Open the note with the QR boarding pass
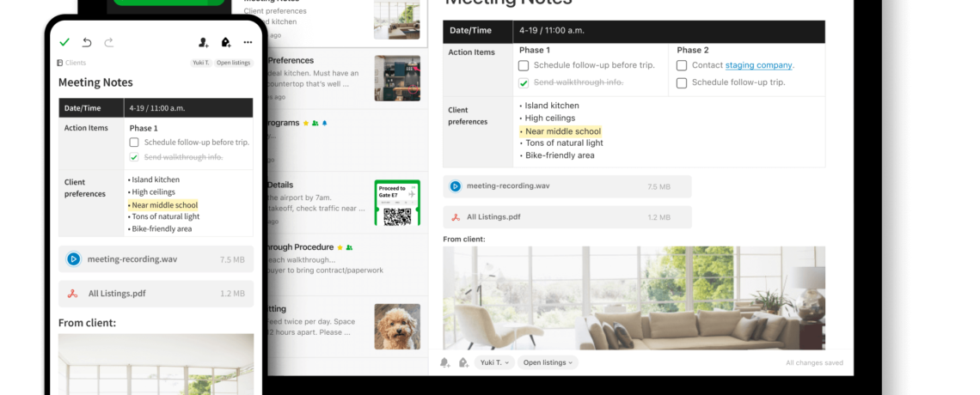The width and height of the screenshot is (980, 395). pos(344,203)
